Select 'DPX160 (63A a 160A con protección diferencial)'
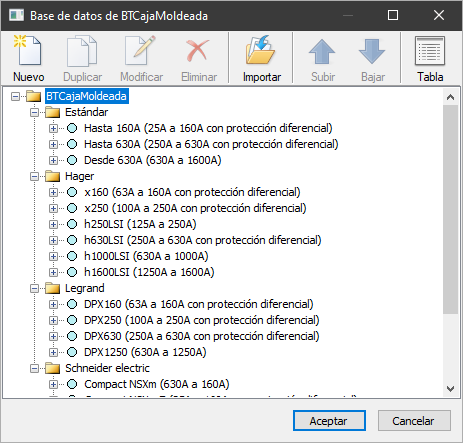 click(199, 304)
